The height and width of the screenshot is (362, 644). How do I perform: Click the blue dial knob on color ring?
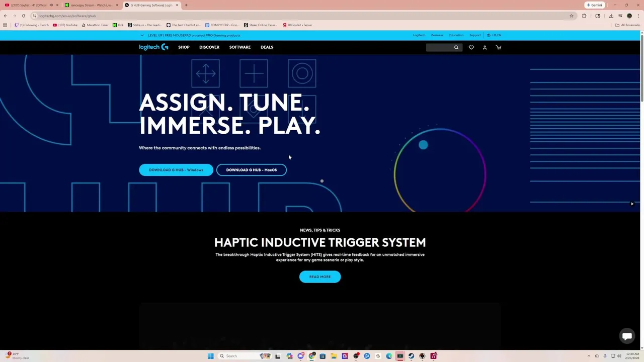coord(423,145)
